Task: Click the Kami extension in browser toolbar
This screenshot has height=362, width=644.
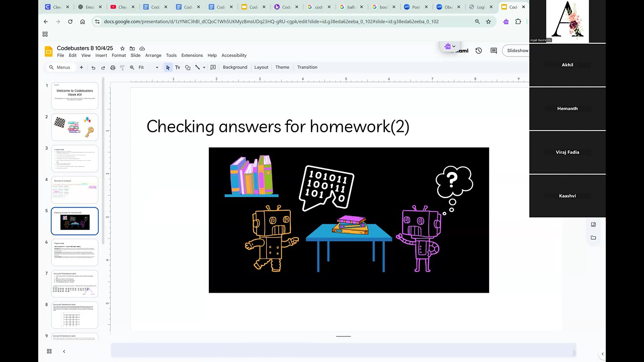Action: [x=506, y=22]
